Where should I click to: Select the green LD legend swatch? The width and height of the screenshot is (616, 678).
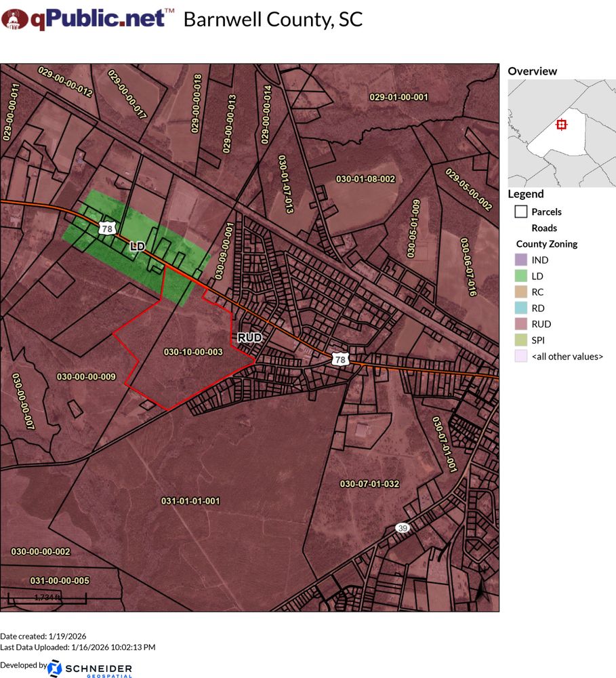pyautogui.click(x=520, y=276)
